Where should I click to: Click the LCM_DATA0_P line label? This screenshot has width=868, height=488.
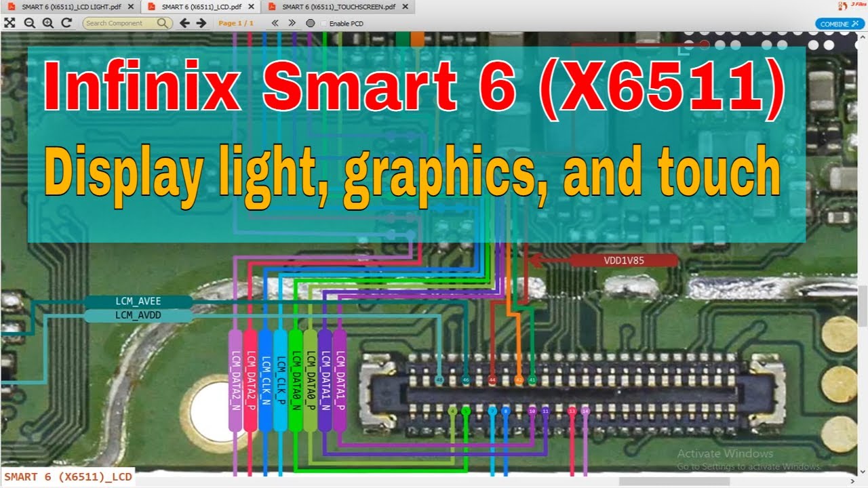(310, 380)
